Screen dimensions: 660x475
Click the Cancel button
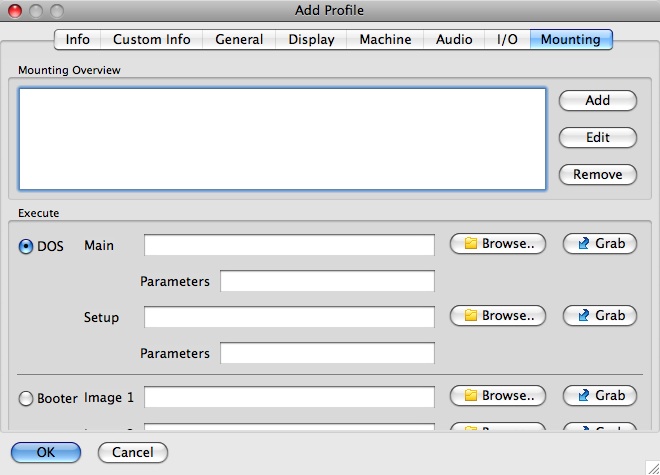pos(133,453)
